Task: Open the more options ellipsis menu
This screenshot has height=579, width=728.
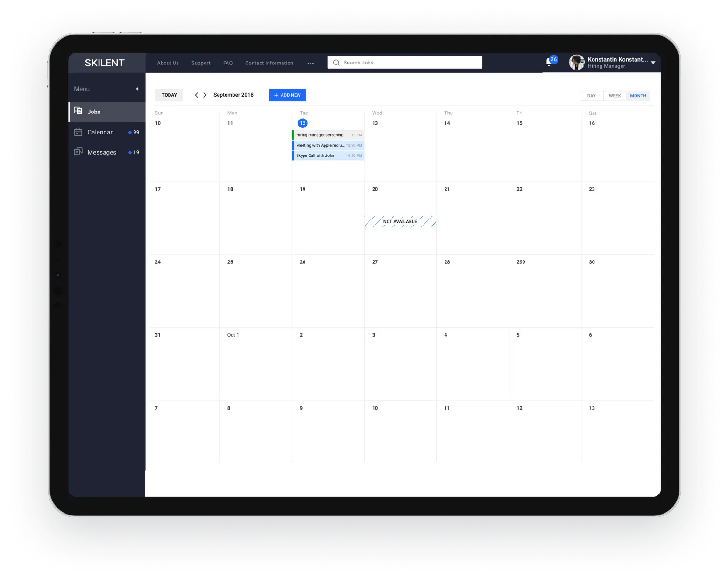Action: click(x=311, y=64)
